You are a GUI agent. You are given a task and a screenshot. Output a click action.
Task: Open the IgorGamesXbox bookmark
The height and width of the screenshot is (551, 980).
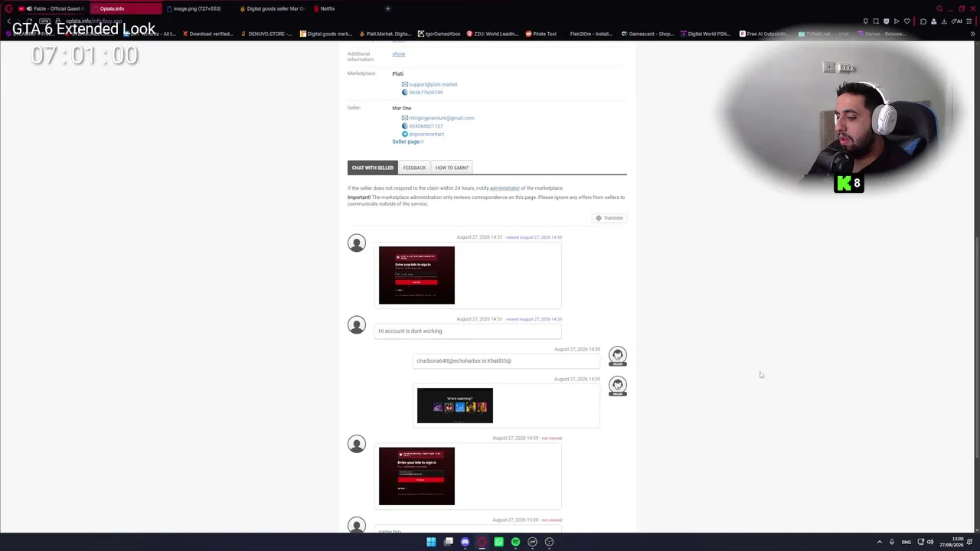tap(440, 34)
